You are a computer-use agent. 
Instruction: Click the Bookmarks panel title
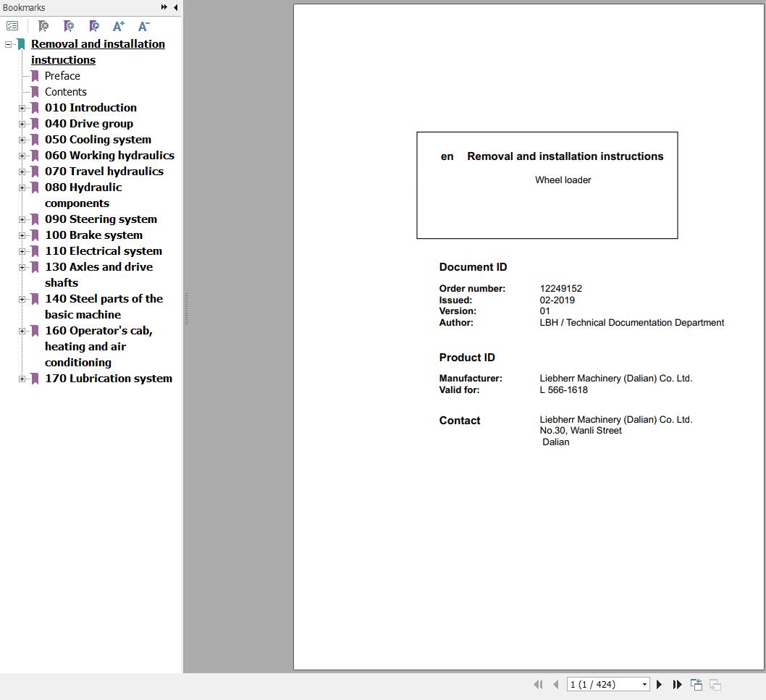click(23, 7)
